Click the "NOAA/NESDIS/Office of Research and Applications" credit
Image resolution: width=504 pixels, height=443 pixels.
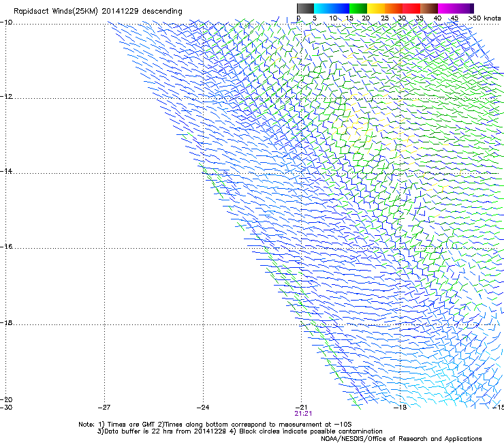point(401,439)
